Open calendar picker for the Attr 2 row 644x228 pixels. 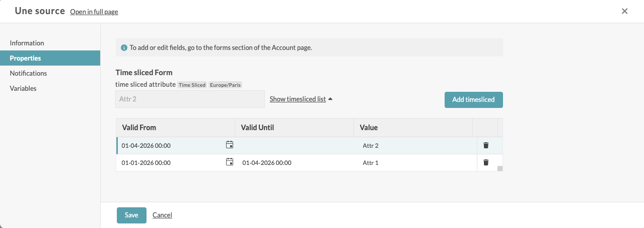coord(230,145)
